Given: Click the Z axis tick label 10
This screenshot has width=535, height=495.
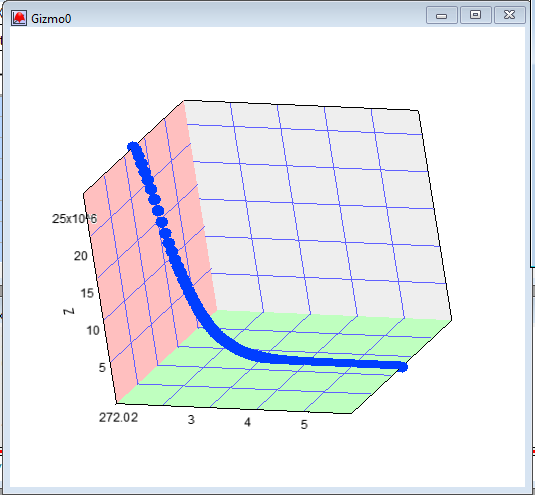Looking at the screenshot, I should tap(93, 330).
